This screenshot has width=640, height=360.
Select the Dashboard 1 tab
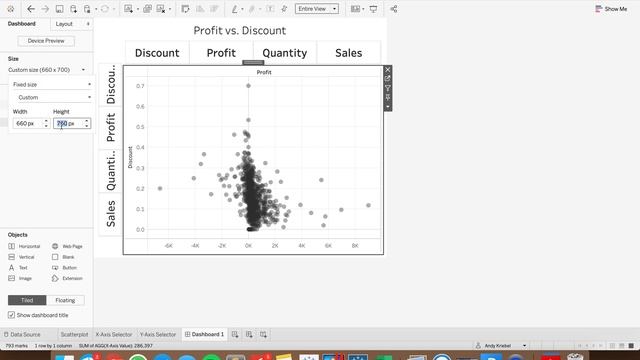tap(204, 334)
